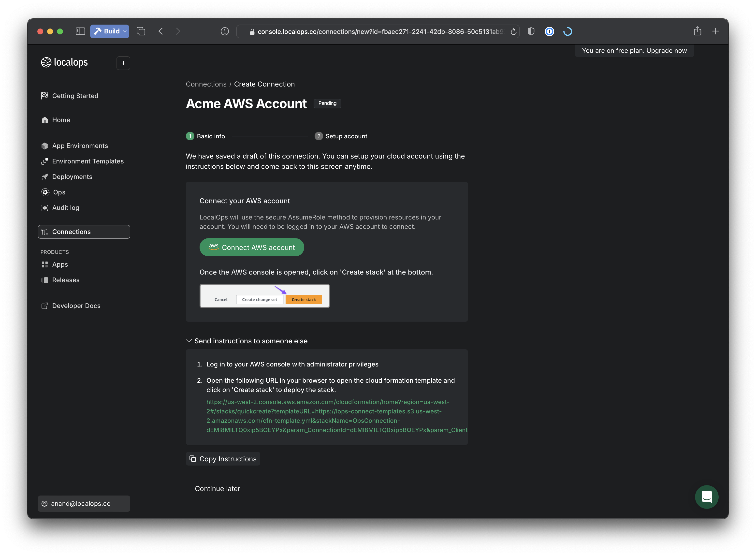Click Setup account step two
This screenshot has width=756, height=555.
(x=341, y=136)
